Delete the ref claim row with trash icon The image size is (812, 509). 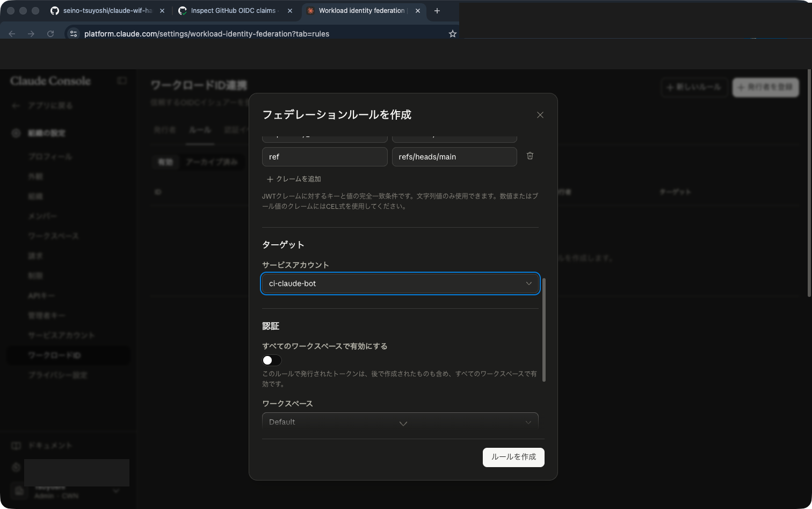(530, 156)
